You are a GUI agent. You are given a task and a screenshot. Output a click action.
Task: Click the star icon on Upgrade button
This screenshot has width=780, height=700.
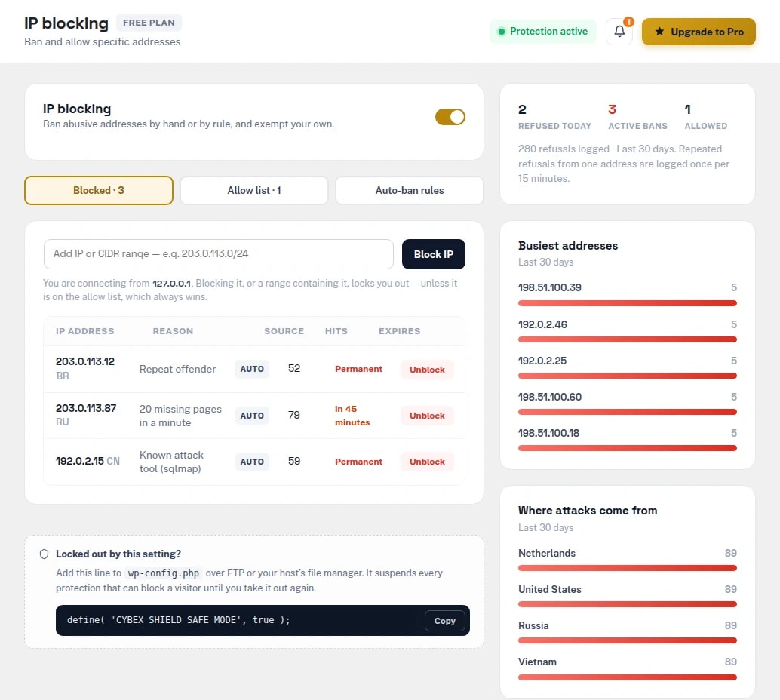coord(659,32)
